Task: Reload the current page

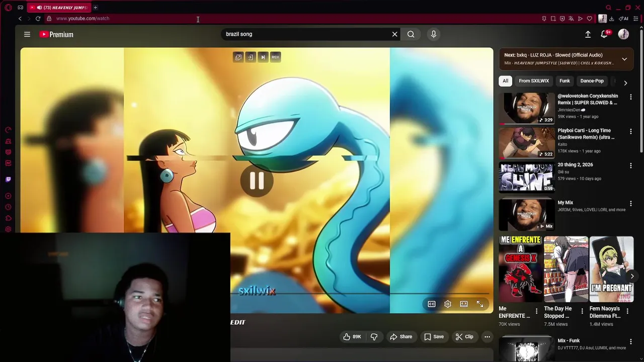Action: [x=38, y=19]
